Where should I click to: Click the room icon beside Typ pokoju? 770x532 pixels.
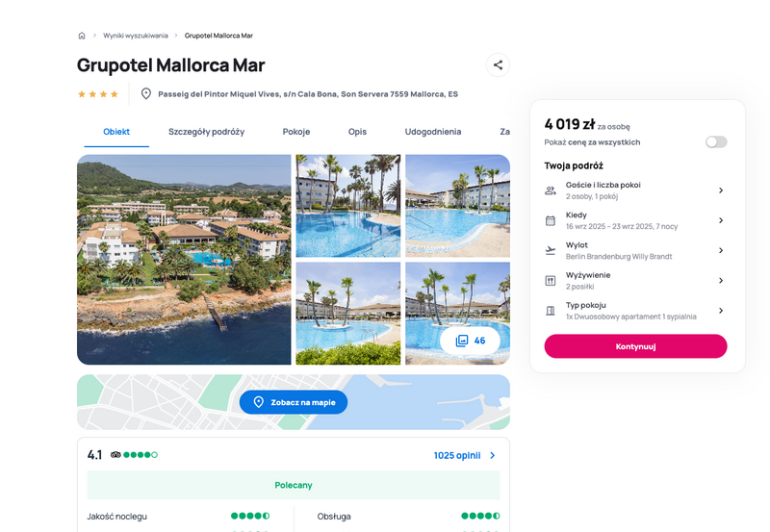(x=551, y=311)
